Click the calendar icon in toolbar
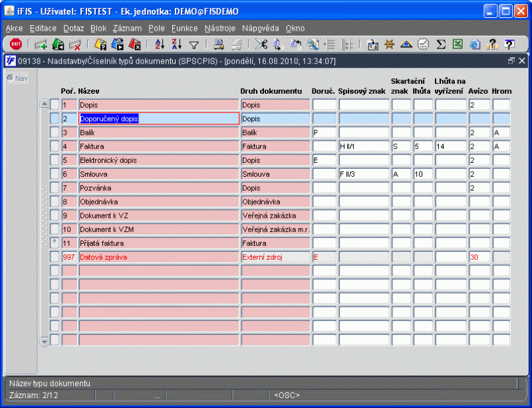The width and height of the screenshot is (532, 408). tap(372, 45)
